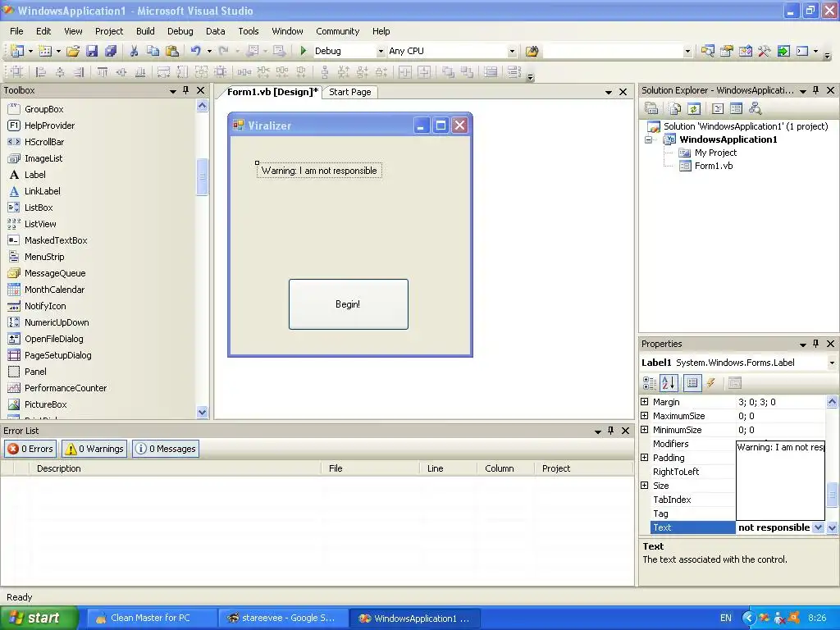840x630 pixels.
Task: Click the Copy toolbar icon
Action: [x=153, y=51]
